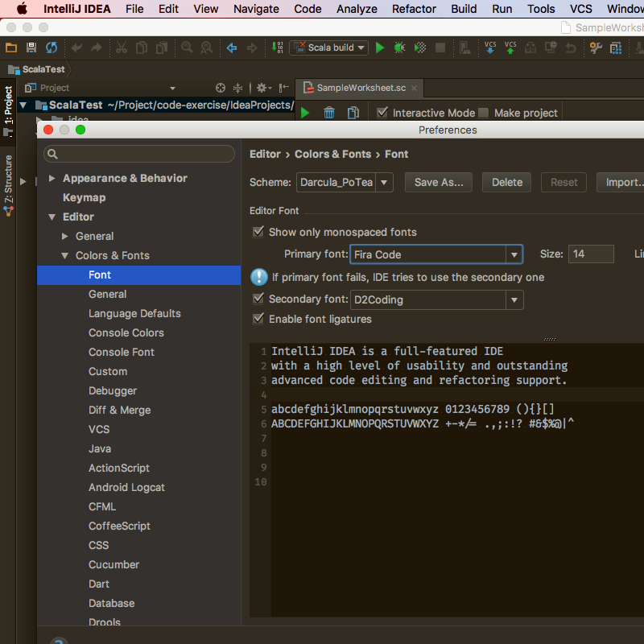Toggle 'Show only monospaced fonts' checkbox
This screenshot has height=644, width=644.
tap(258, 232)
